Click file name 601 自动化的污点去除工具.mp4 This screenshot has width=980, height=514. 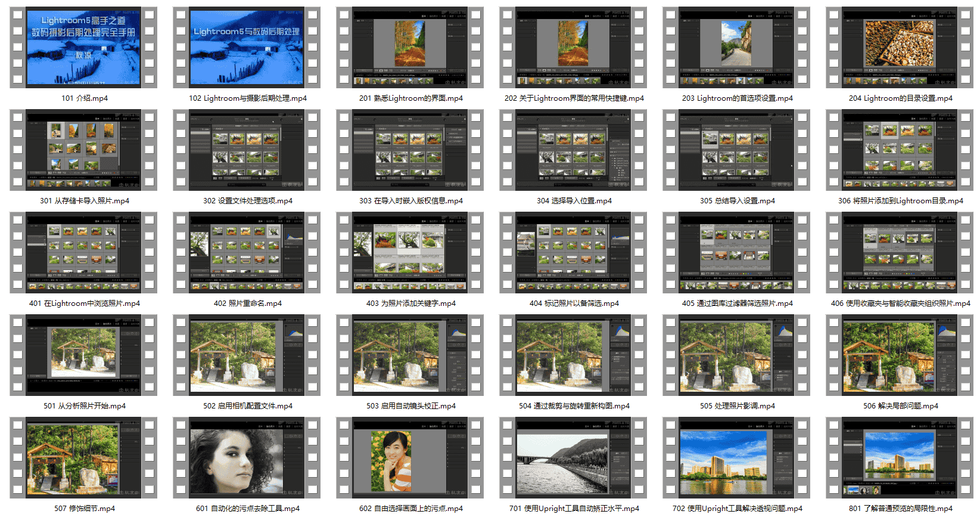[247, 509]
